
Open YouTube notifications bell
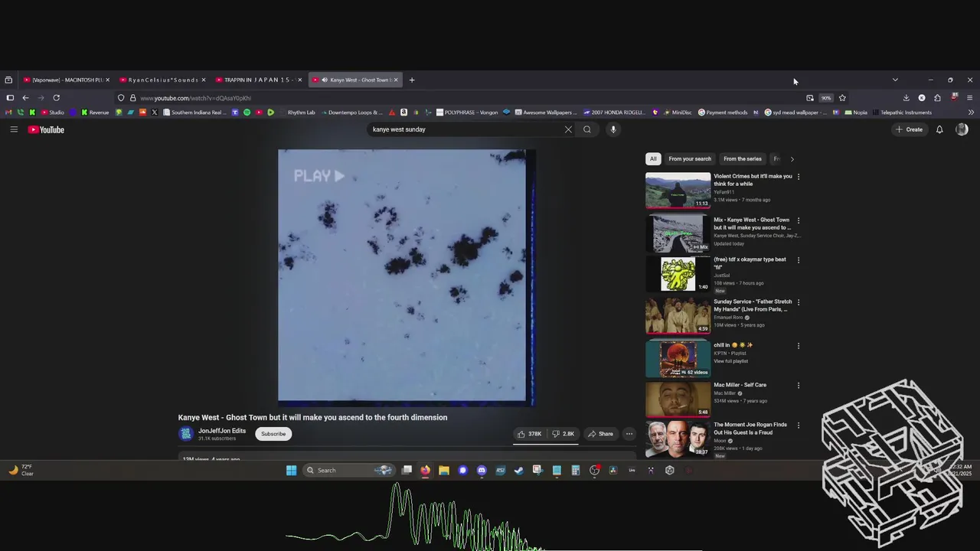pos(939,129)
